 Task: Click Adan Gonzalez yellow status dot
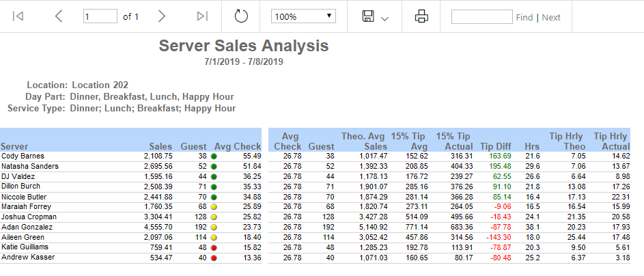point(214,227)
